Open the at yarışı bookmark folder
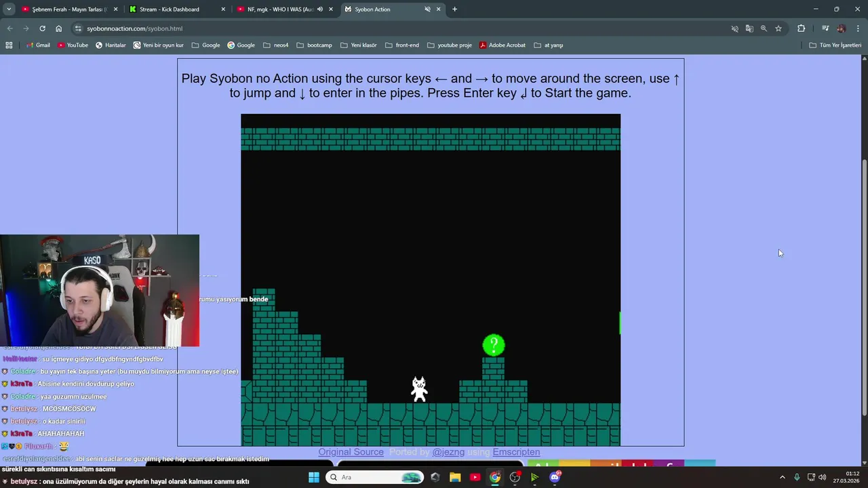The width and height of the screenshot is (868, 488). pyautogui.click(x=549, y=45)
